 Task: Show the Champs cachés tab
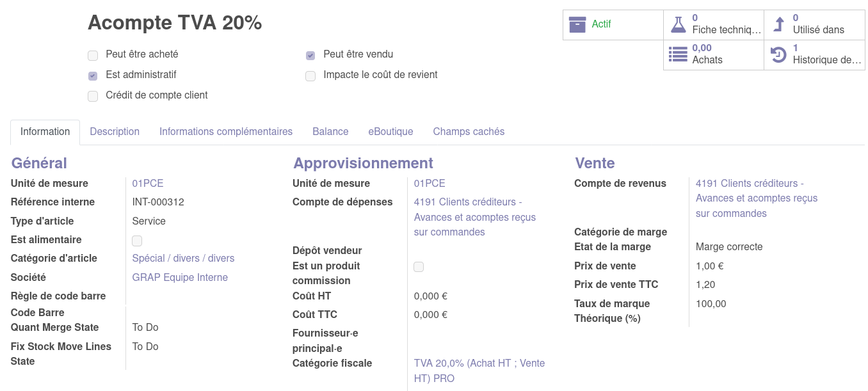469,132
